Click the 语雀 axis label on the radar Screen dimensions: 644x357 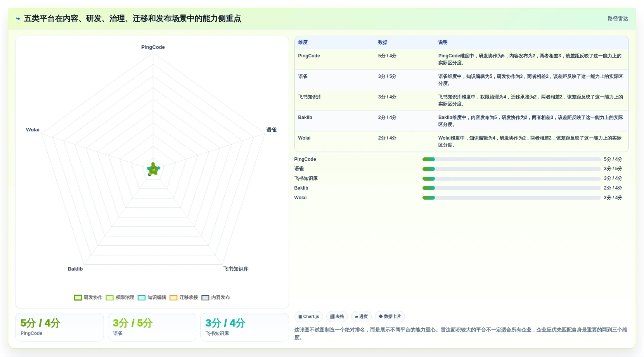[x=272, y=130]
